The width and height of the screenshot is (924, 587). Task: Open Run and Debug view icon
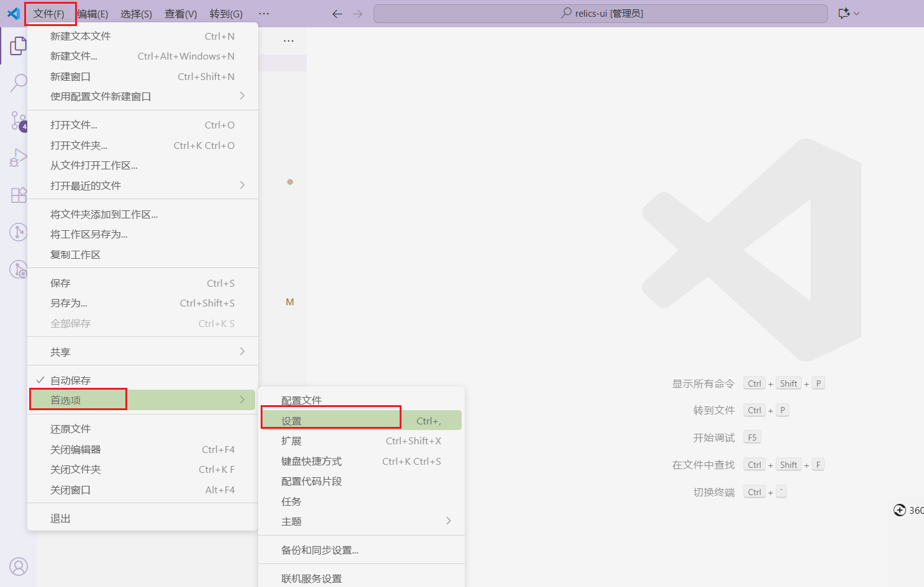[x=19, y=158]
